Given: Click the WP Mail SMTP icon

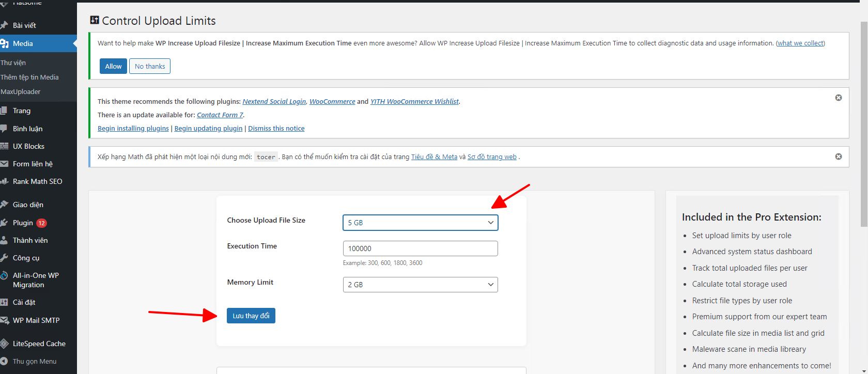Looking at the screenshot, I should coord(4,320).
